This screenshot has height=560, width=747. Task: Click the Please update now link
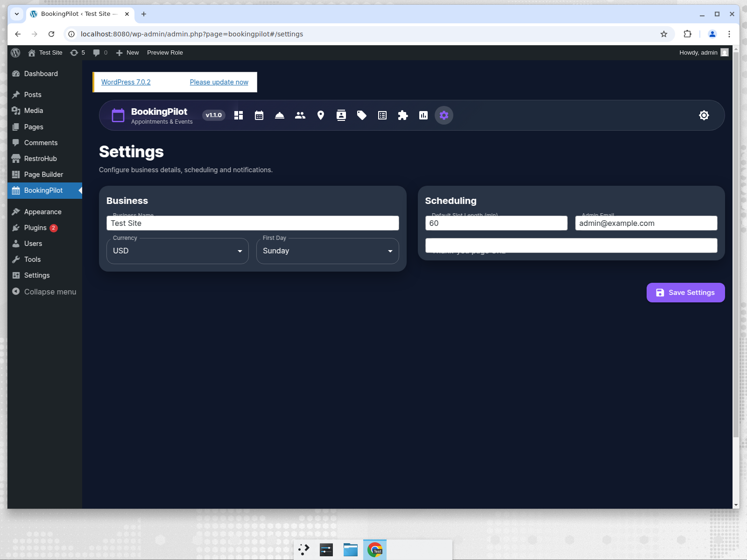click(219, 82)
